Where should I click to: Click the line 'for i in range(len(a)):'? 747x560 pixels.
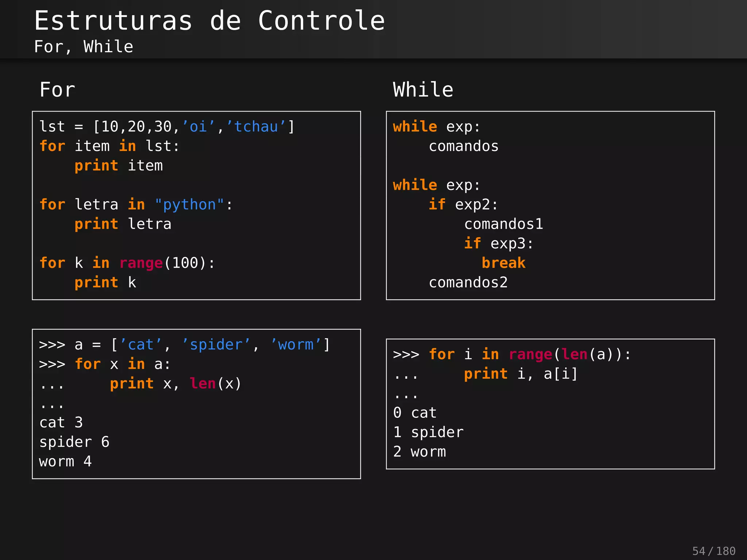tap(530, 354)
